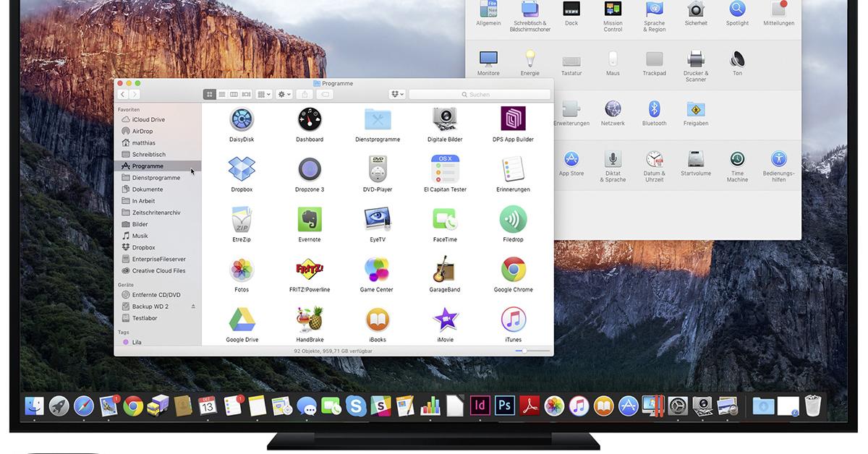Screen dimensions: 868x454
Task: Select AirDrop in Finder sidebar
Action: click(142, 131)
